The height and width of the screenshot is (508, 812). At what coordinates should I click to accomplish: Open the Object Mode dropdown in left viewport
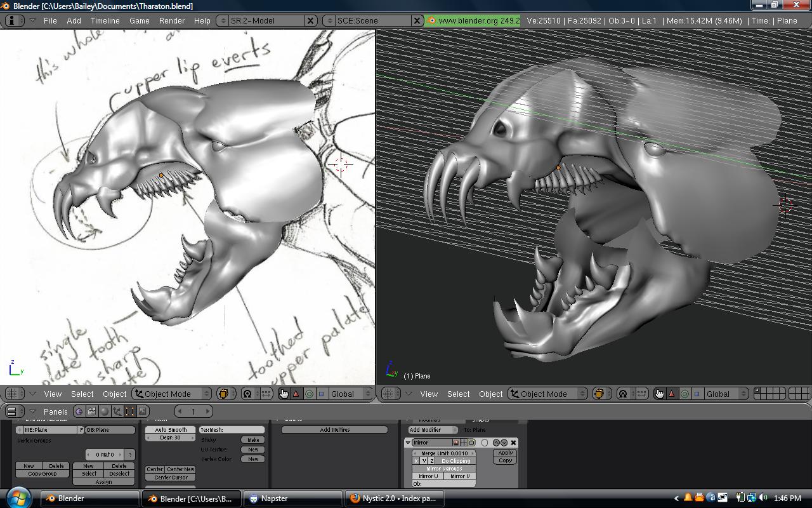click(171, 394)
